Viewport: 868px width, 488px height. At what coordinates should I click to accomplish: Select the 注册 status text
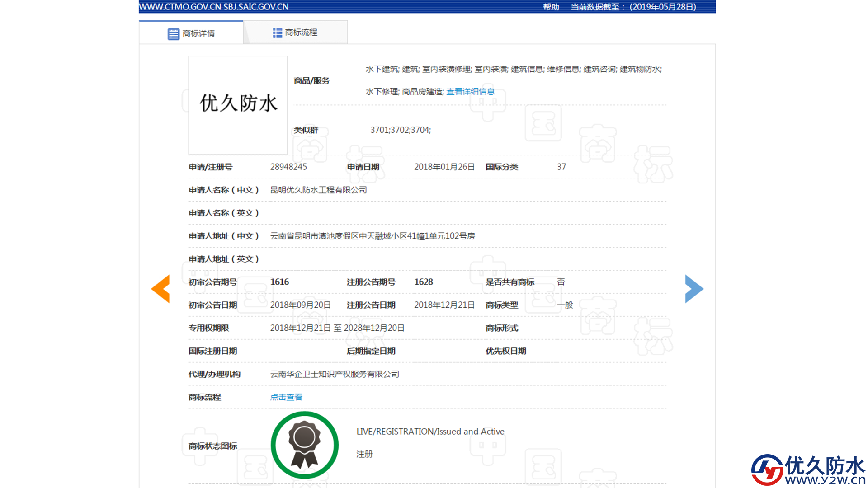[364, 454]
